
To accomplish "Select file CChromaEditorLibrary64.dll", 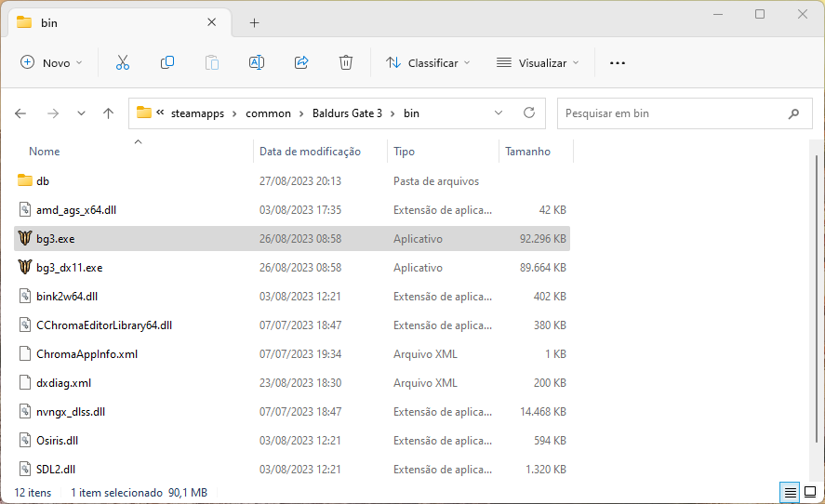I will click(104, 325).
